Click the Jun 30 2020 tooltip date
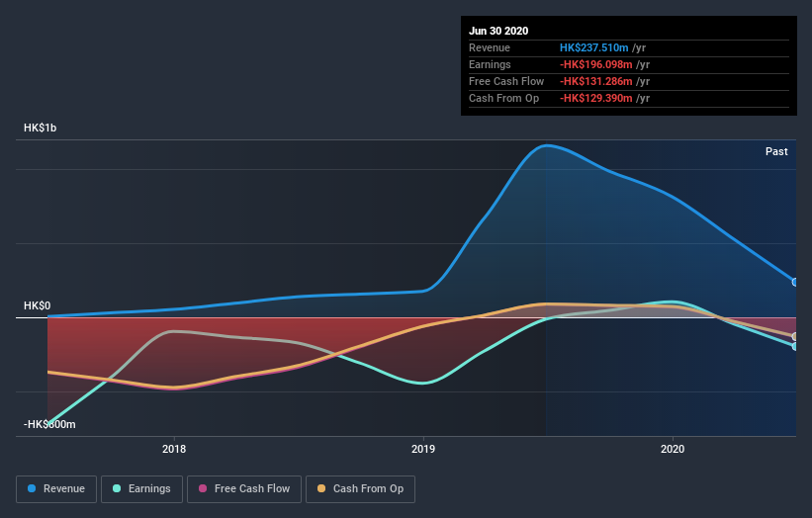The width and height of the screenshot is (812, 518). pos(498,31)
